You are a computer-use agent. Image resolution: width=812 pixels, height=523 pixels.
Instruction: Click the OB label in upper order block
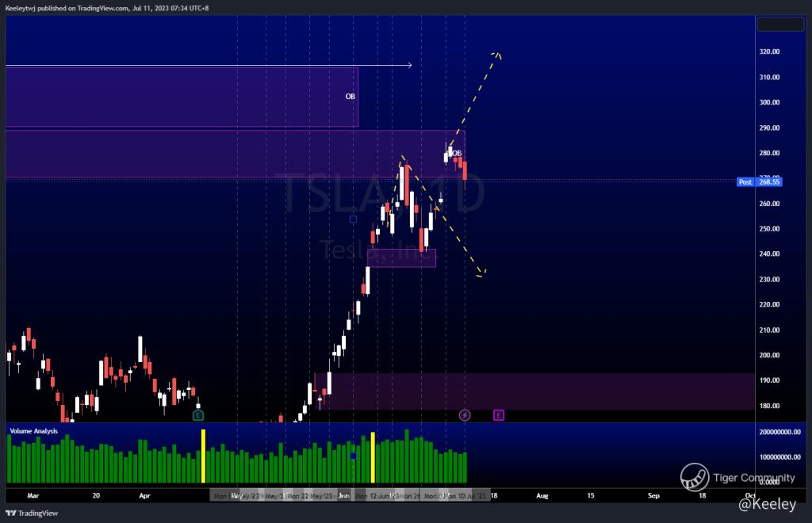click(350, 97)
